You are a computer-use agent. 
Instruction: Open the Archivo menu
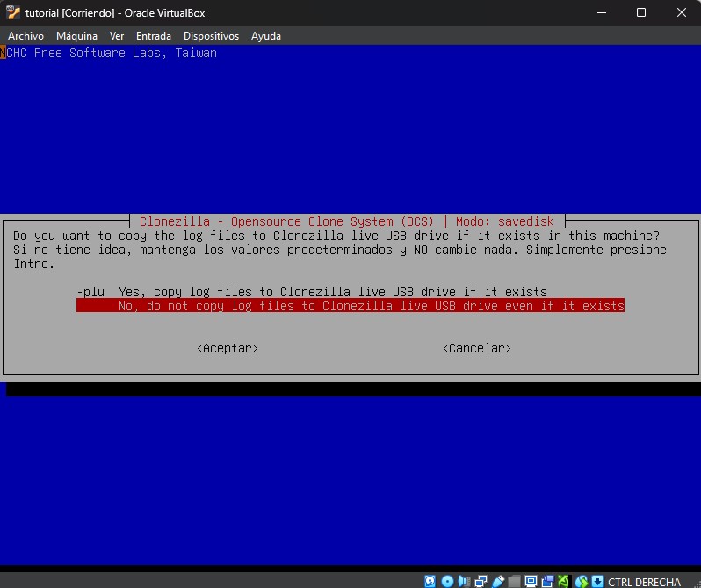coord(26,36)
